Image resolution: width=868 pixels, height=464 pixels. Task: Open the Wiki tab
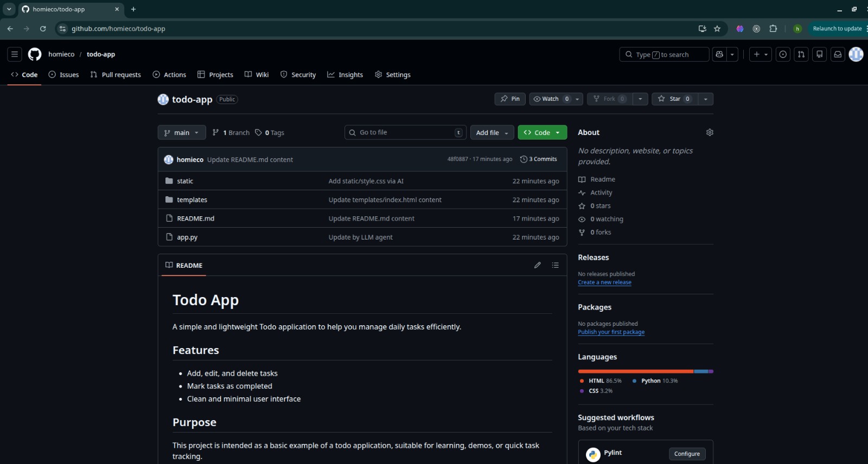257,75
